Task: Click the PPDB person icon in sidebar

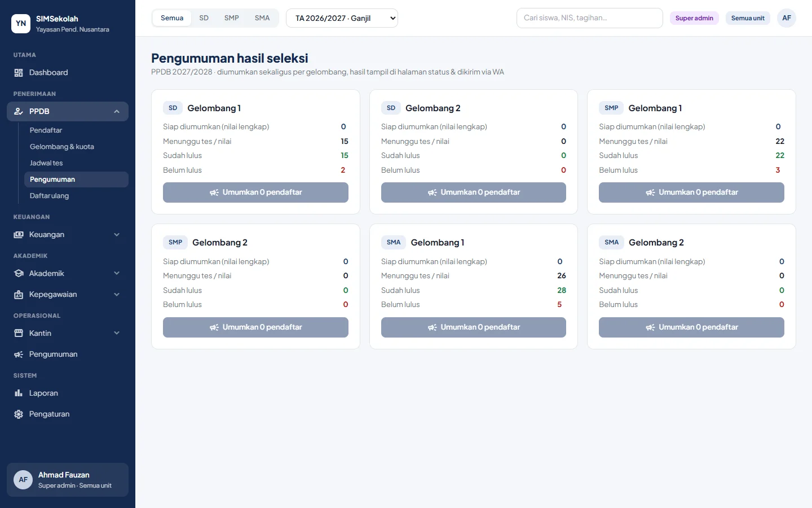Action: (19, 112)
